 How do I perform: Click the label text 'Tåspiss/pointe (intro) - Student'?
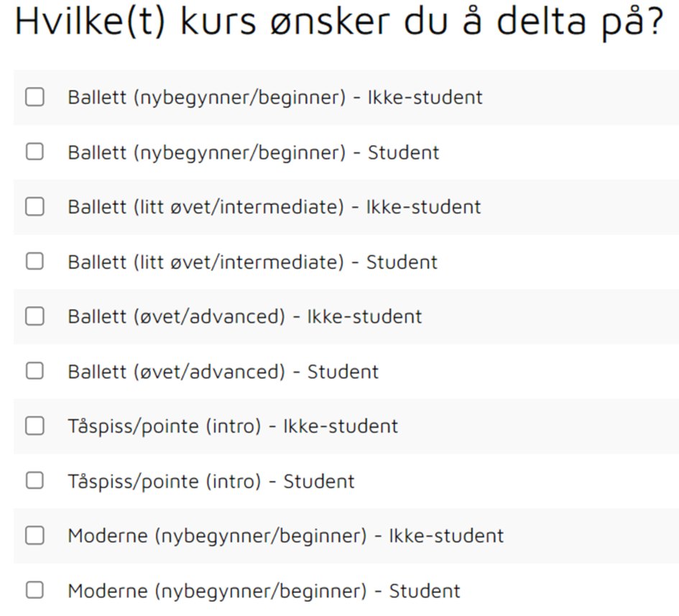point(211,482)
